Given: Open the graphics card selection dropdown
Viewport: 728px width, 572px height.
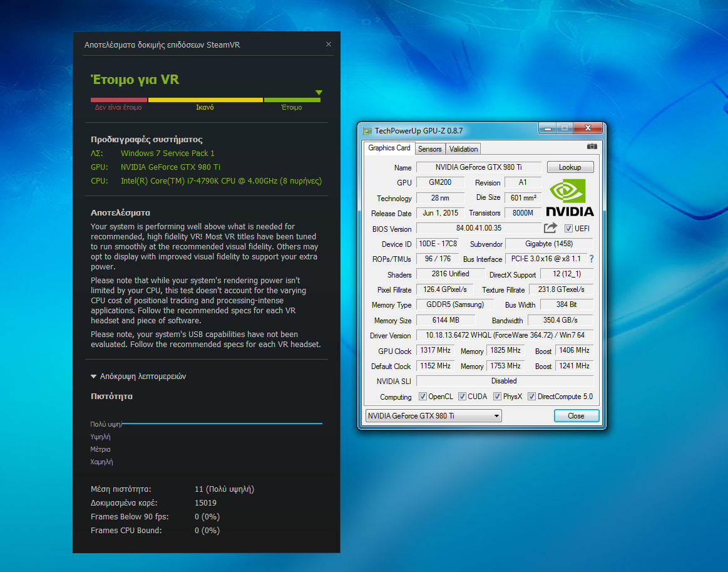Looking at the screenshot, I should (434, 416).
